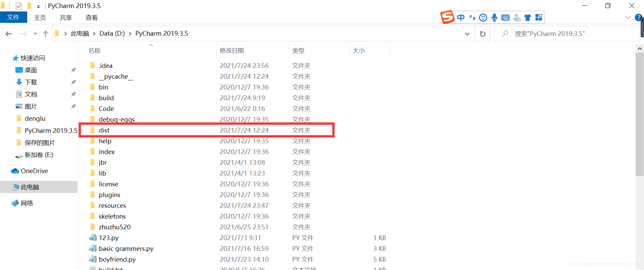Expand the ribbon with the chevron
The width and height of the screenshot is (644, 270).
[628, 17]
